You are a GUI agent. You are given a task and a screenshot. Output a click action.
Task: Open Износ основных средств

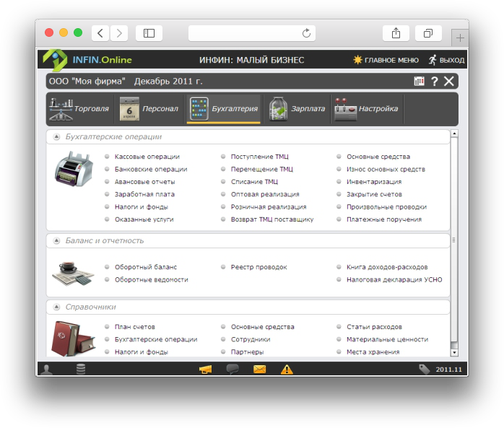click(x=386, y=169)
